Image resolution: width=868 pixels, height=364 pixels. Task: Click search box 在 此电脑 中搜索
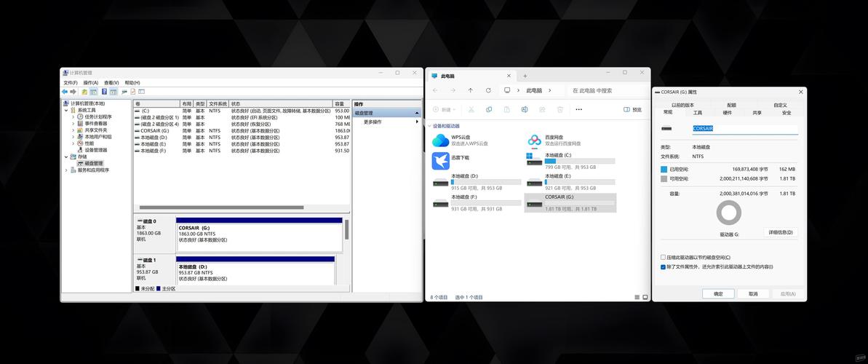pyautogui.click(x=607, y=90)
